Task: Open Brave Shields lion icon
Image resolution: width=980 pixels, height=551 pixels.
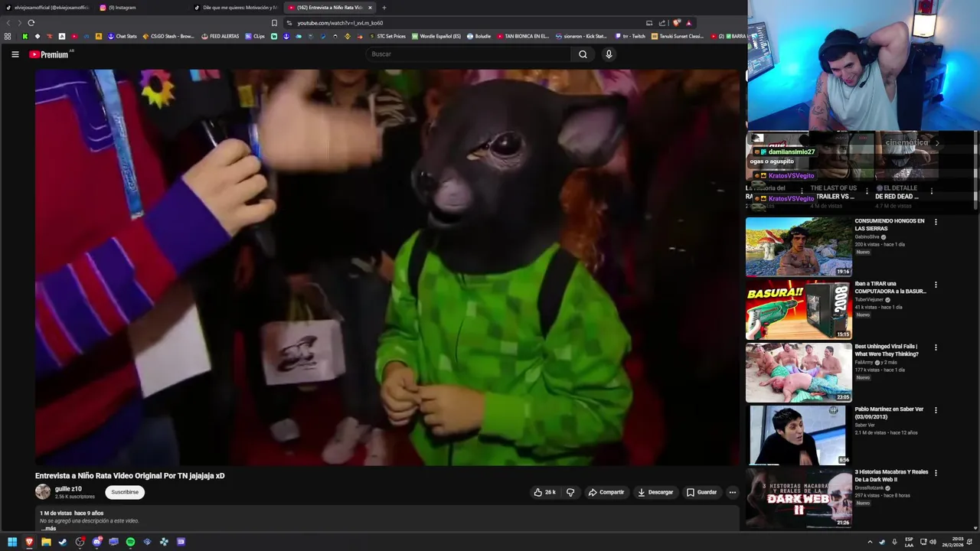Action: pos(676,23)
